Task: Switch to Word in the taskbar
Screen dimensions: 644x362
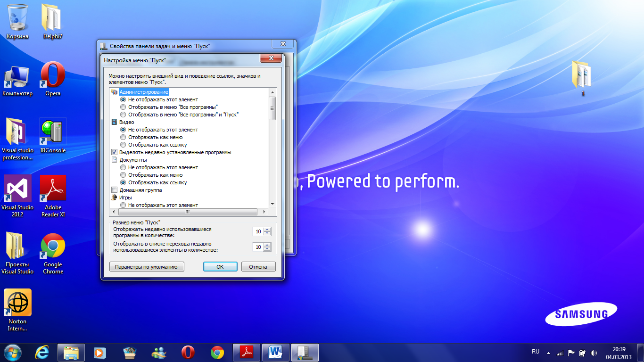Action: tap(276, 352)
